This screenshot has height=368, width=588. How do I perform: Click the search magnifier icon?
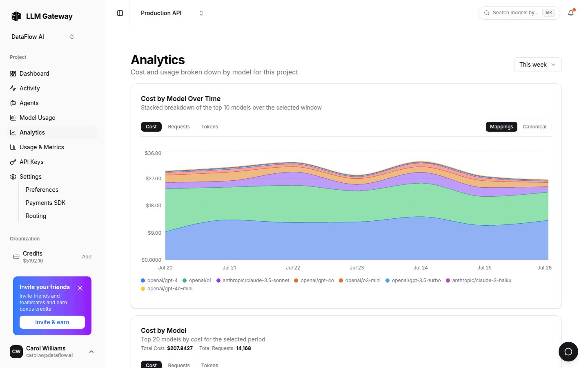487,13
